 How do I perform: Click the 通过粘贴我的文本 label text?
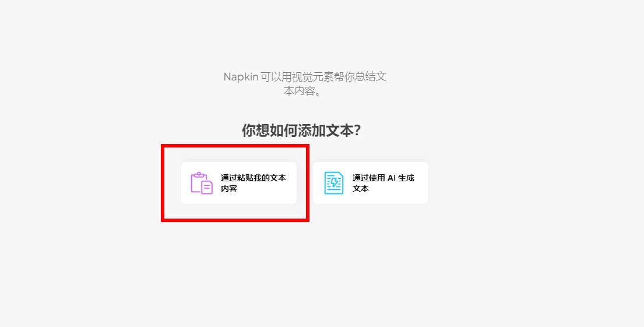[254, 178]
